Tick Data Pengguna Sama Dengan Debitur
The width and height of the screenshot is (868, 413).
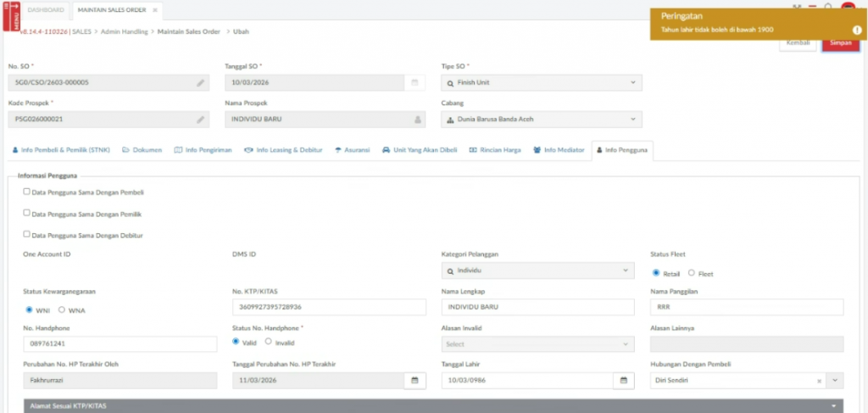click(27, 234)
